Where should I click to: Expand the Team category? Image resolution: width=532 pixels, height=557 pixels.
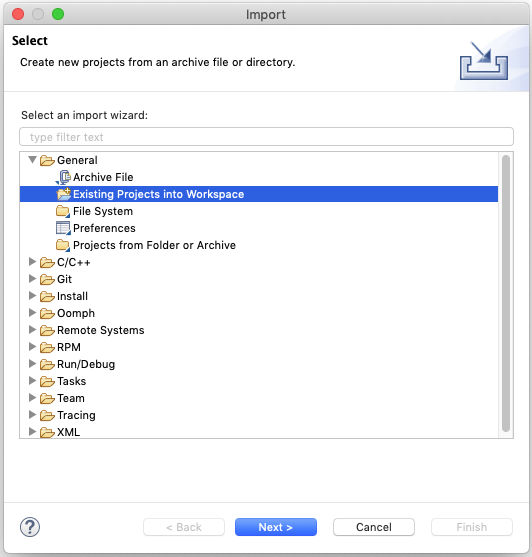(x=32, y=398)
